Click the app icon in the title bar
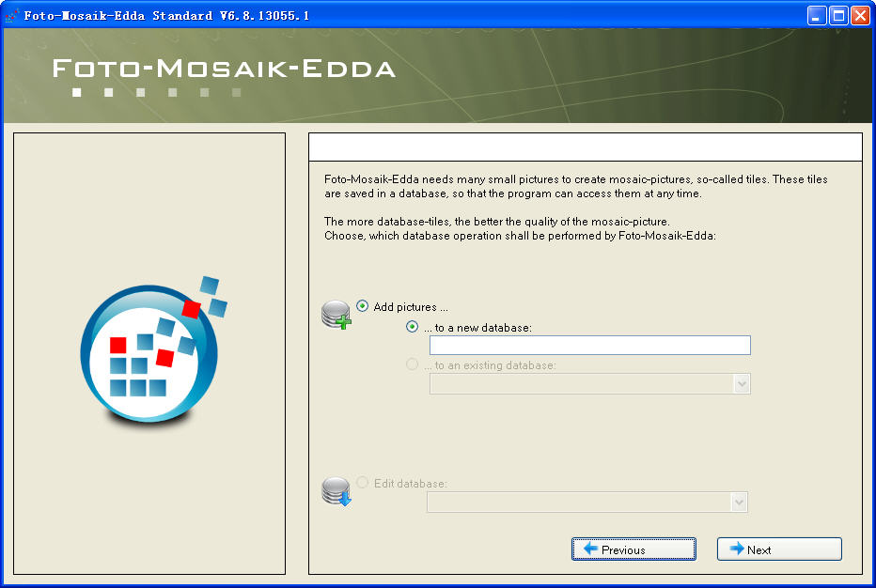The width and height of the screenshot is (876, 588). [x=12, y=15]
